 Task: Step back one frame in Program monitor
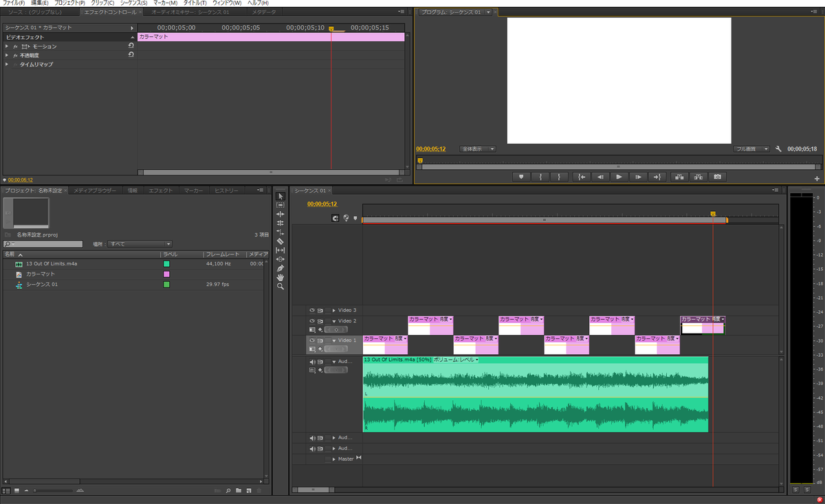pyautogui.click(x=600, y=177)
